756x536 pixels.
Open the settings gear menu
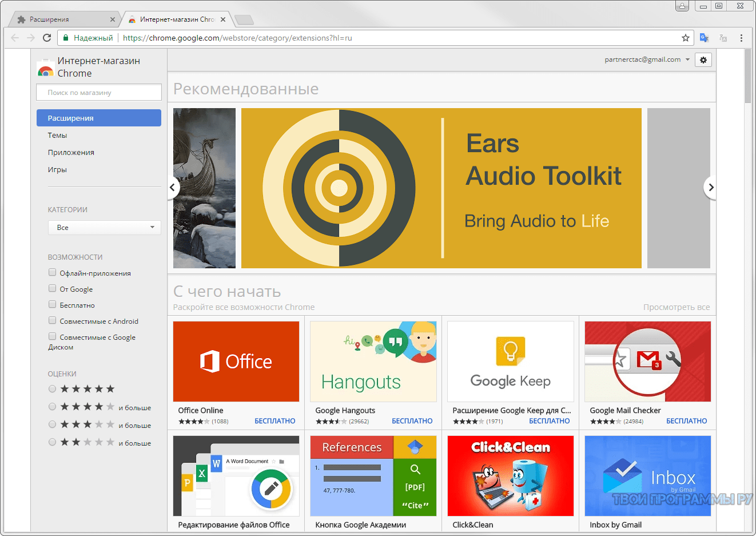(x=703, y=59)
